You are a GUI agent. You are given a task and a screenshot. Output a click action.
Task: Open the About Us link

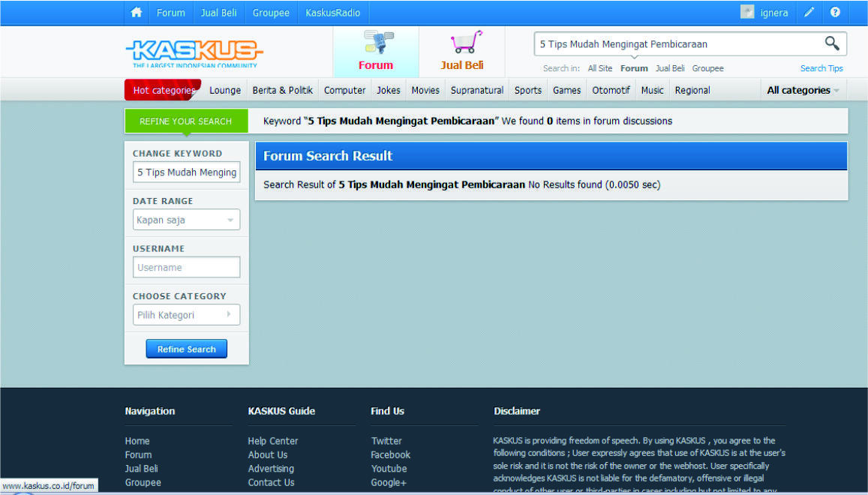click(268, 454)
